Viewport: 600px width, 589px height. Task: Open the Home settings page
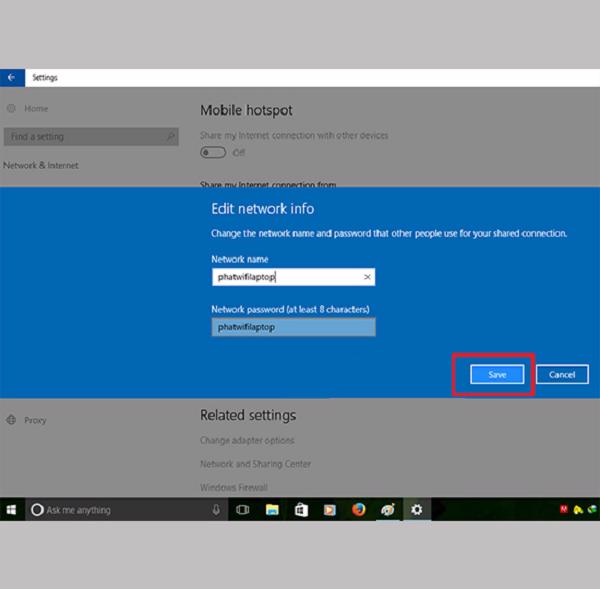click(35, 108)
